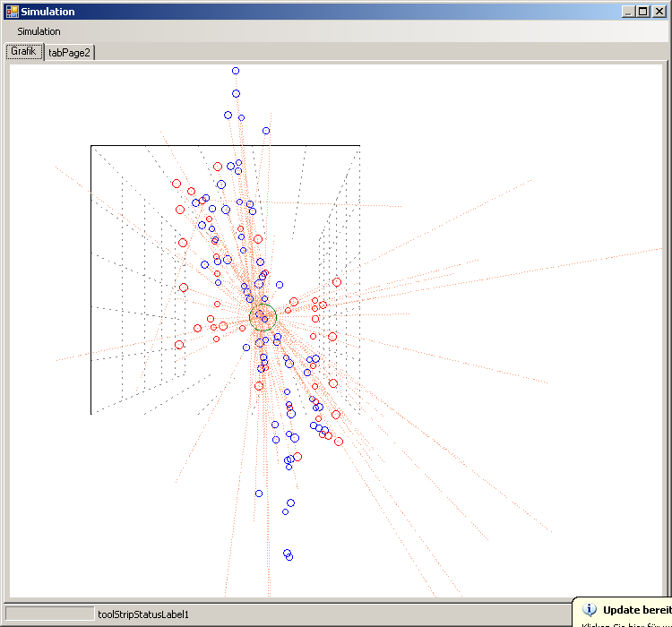Screen dimensions: 672x627
Task: Switch to the Grafik tab
Action: coord(24,51)
